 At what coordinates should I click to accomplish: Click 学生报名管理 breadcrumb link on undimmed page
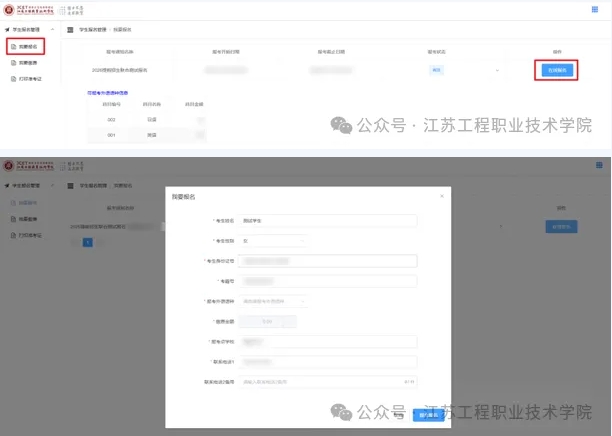coord(93,30)
